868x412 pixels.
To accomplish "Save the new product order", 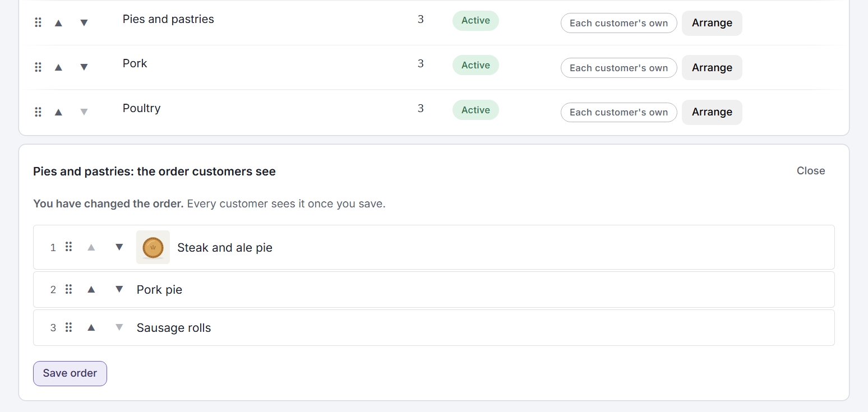I will tap(70, 373).
